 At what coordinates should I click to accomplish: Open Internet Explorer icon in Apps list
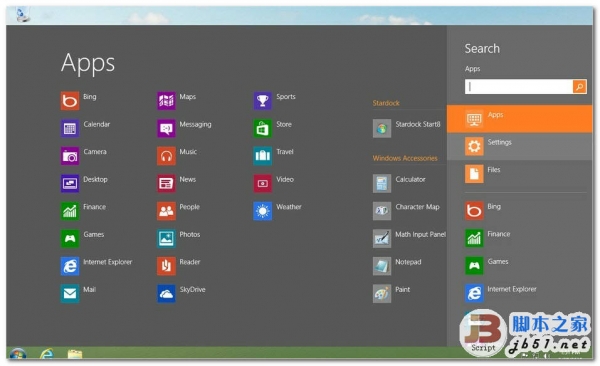pyautogui.click(x=70, y=266)
